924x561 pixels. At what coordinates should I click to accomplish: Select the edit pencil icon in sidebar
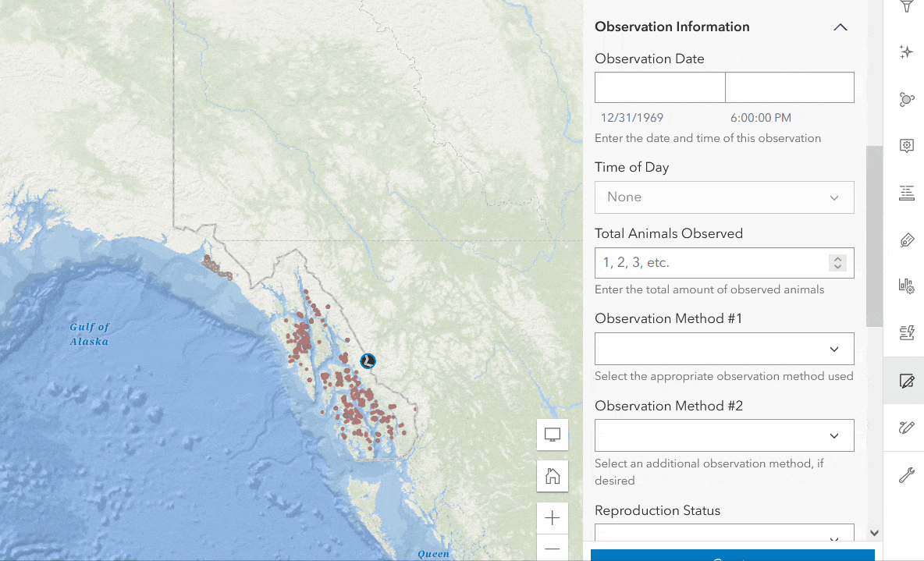(x=906, y=381)
